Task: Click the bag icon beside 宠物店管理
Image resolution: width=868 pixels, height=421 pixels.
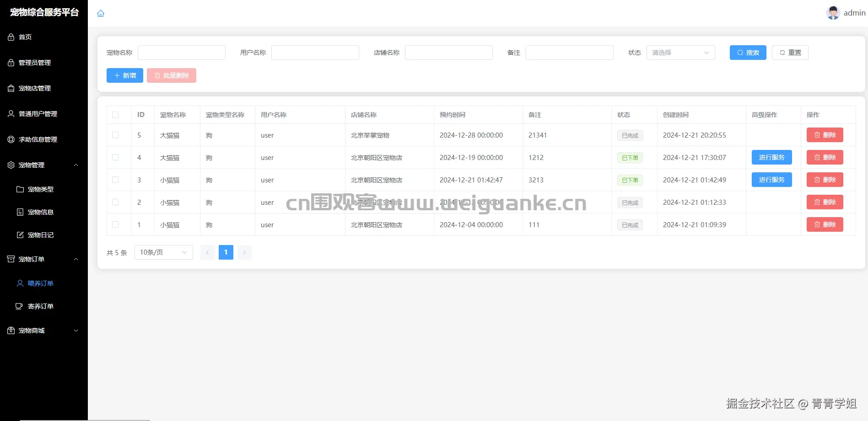Action: [11, 88]
